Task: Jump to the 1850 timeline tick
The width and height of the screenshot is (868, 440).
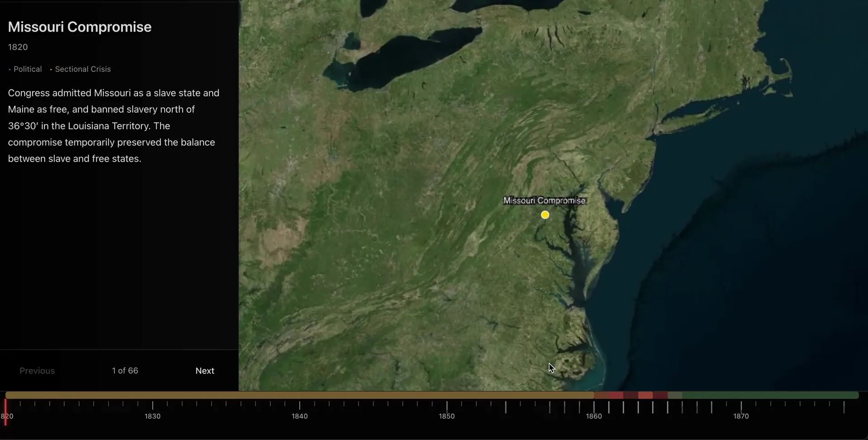Action: [447, 406]
